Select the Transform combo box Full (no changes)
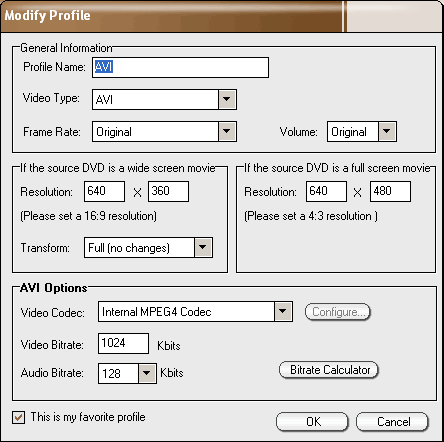Image resolution: width=444 pixels, height=442 pixels. 148,247
